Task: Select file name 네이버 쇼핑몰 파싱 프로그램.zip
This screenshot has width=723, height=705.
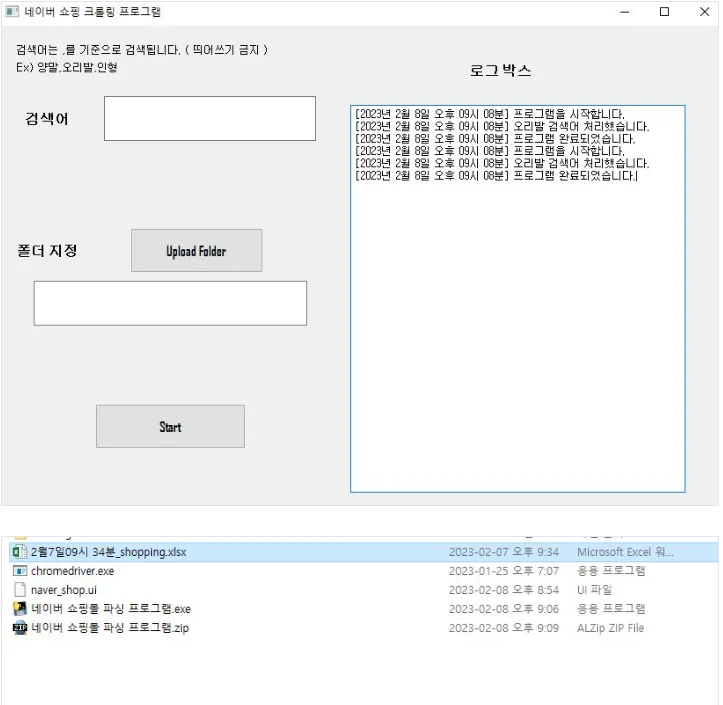Action: tap(110, 628)
